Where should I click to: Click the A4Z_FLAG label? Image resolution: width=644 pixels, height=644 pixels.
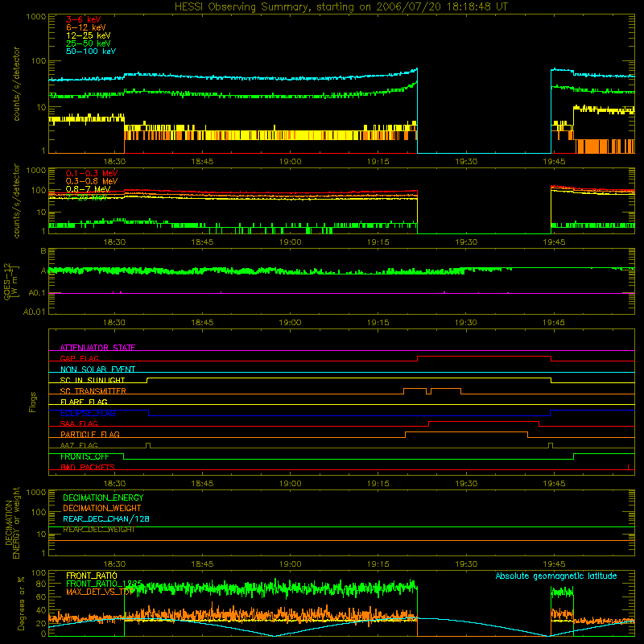(x=79, y=445)
